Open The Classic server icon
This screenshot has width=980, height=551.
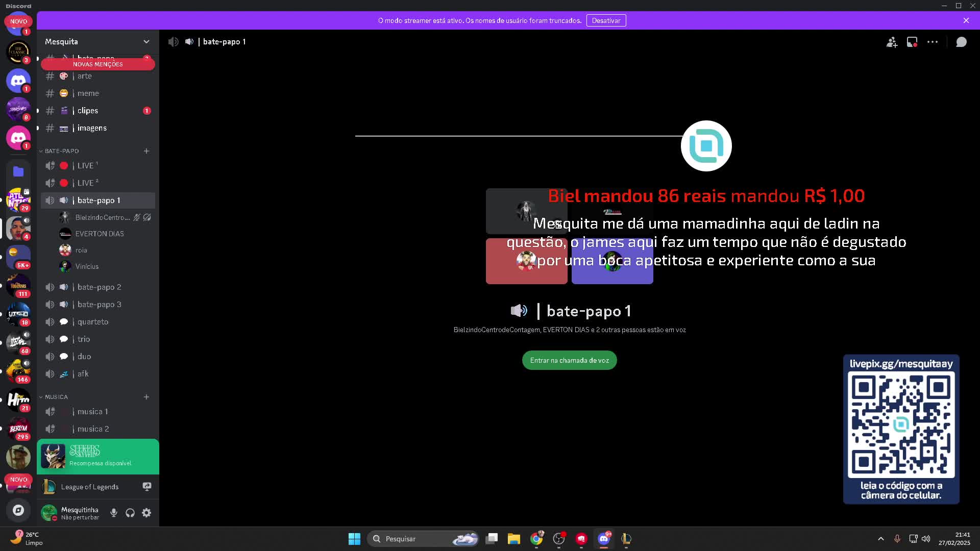coord(18,52)
